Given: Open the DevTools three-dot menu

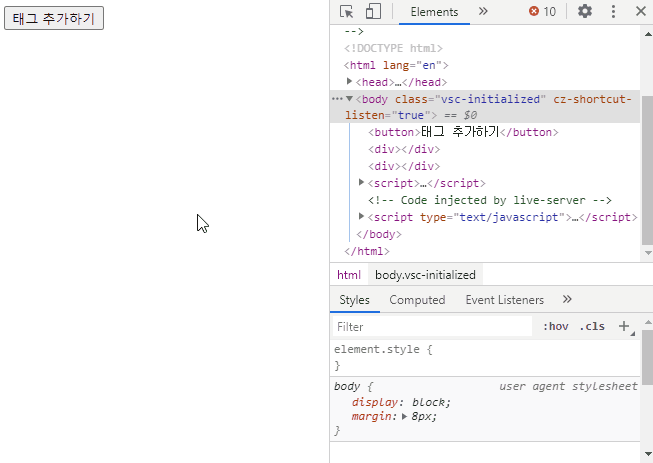Looking at the screenshot, I should (613, 11).
